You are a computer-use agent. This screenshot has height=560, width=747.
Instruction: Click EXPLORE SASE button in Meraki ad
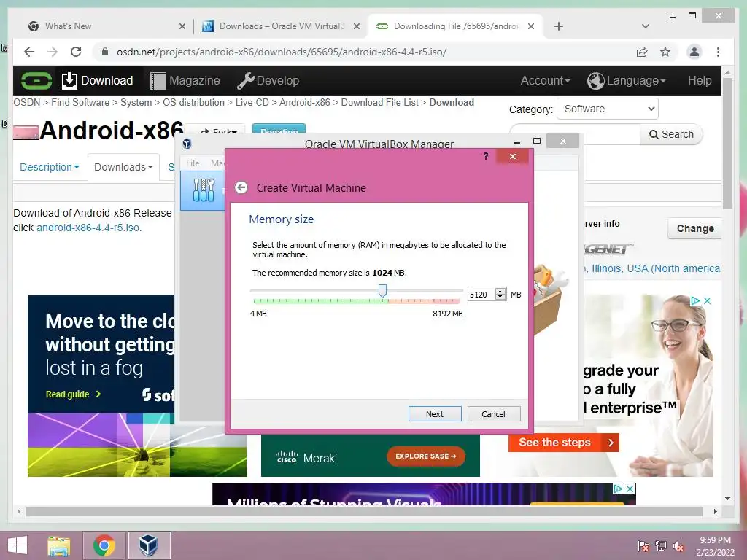(426, 456)
